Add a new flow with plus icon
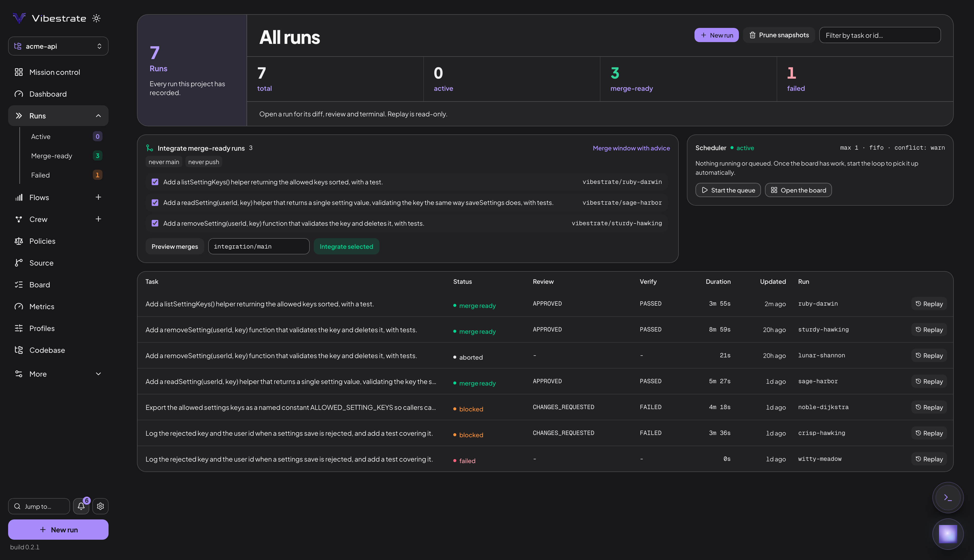Screen dimensions: 974x560 98,197
